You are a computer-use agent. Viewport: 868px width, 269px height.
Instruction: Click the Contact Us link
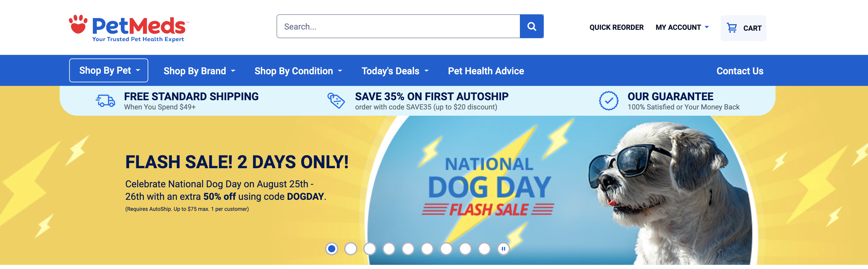[x=740, y=71]
